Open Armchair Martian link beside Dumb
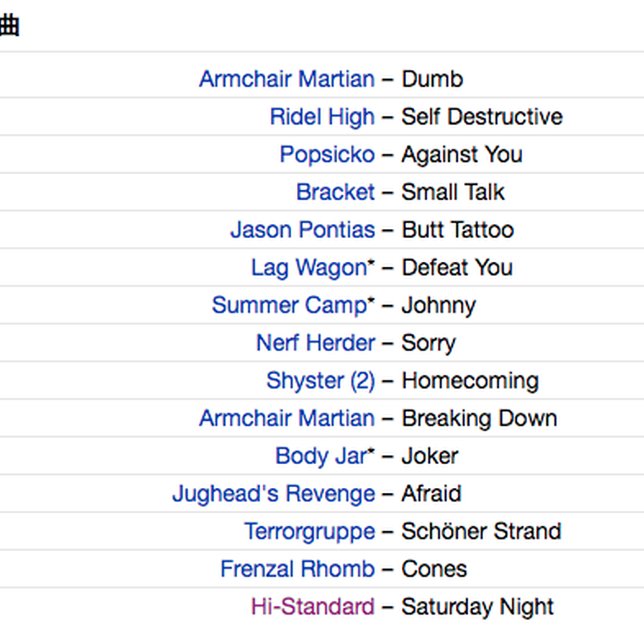The width and height of the screenshot is (644, 644). (x=287, y=79)
